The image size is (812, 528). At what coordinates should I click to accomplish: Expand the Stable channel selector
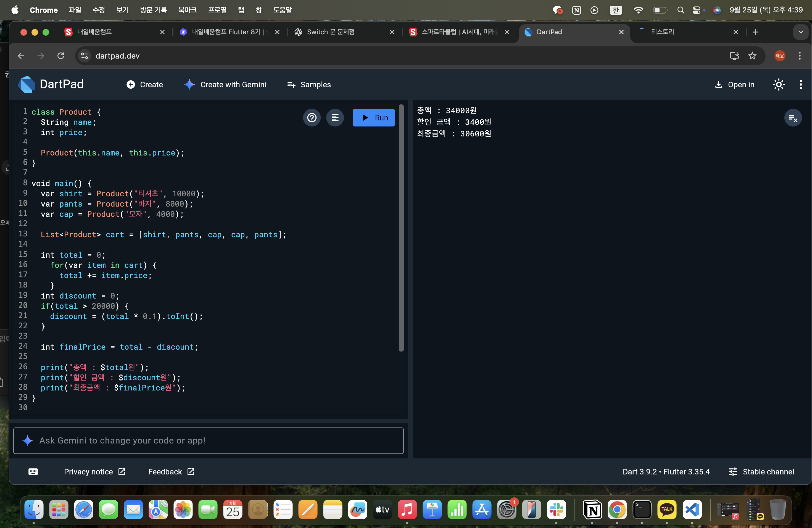coord(761,472)
